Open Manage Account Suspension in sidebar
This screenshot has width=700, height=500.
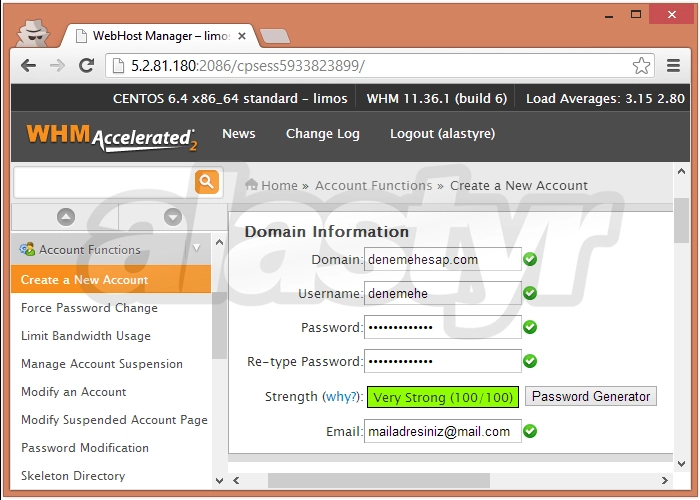(x=102, y=364)
